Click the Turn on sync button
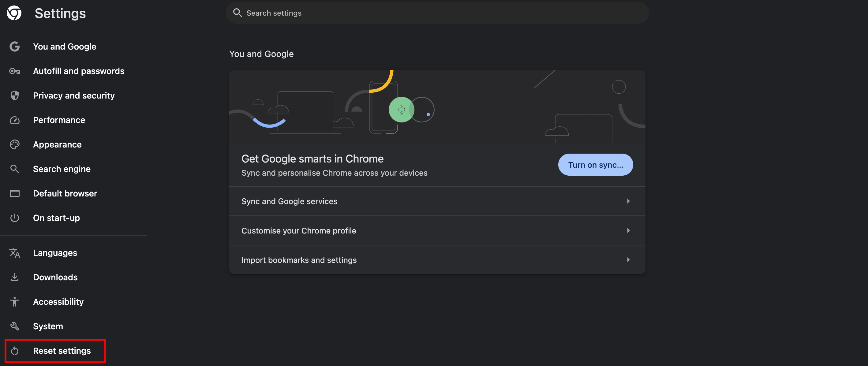Screen dimensions: 868x366 click(595, 165)
